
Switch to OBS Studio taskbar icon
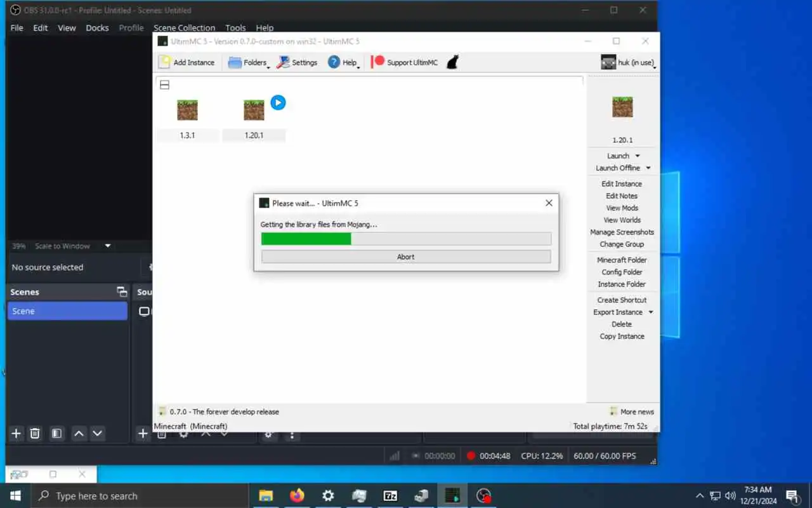484,496
